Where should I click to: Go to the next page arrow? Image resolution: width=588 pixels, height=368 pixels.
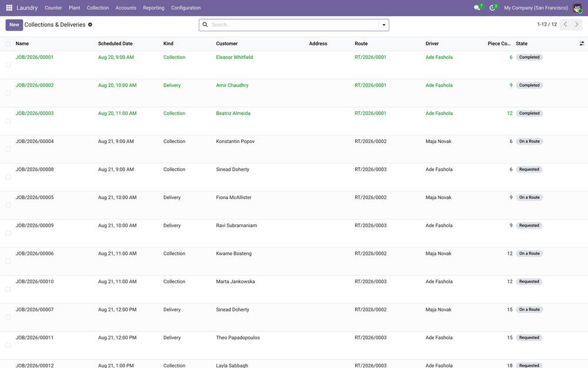click(577, 24)
